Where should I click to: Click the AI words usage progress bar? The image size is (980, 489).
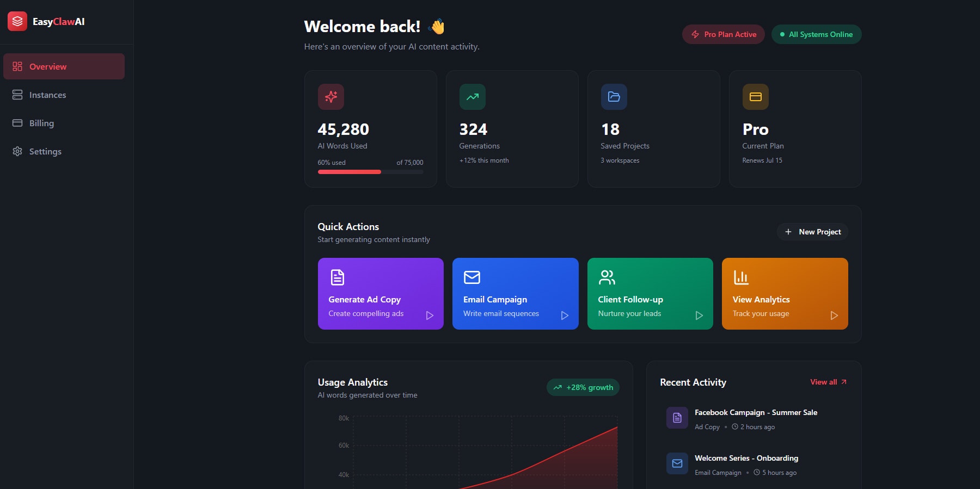pos(370,172)
